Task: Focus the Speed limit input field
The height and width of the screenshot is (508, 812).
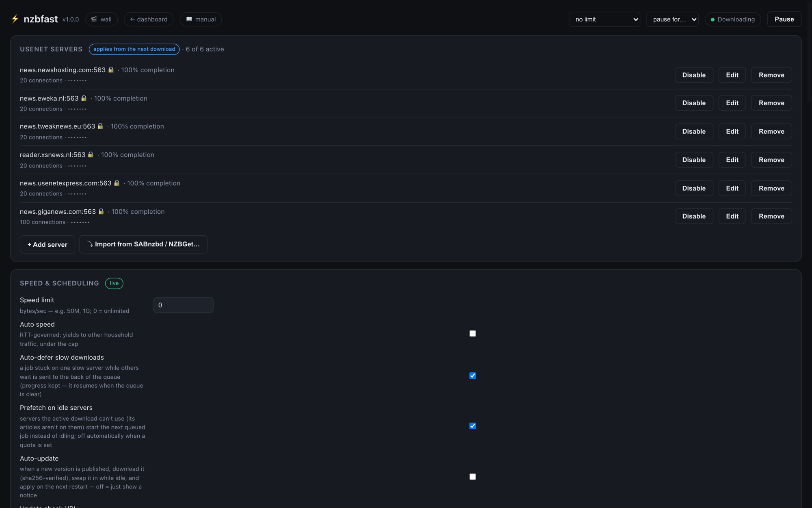Action: click(183, 305)
